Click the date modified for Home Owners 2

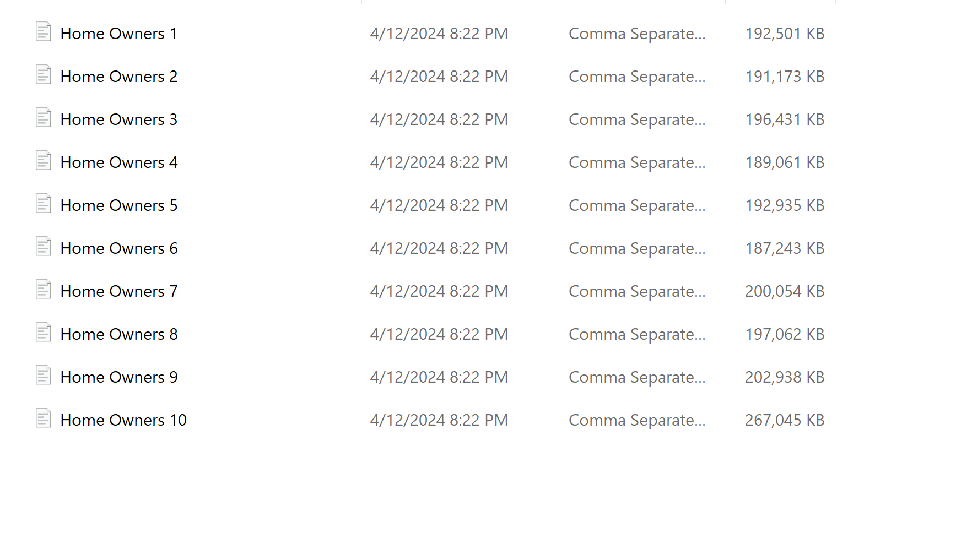point(439,77)
